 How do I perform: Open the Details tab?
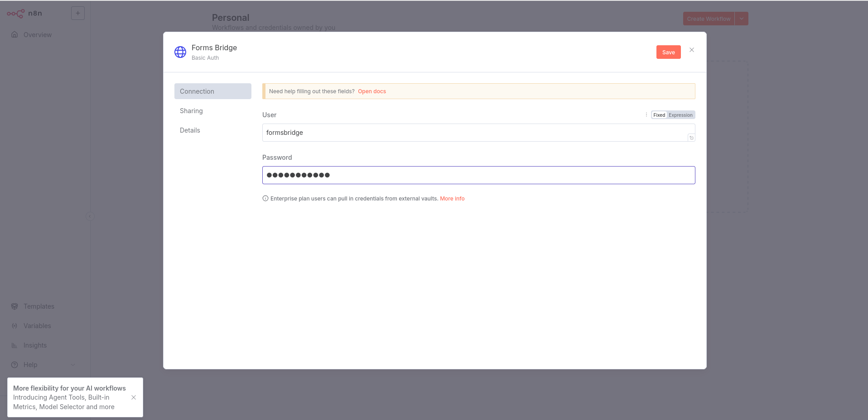(190, 130)
